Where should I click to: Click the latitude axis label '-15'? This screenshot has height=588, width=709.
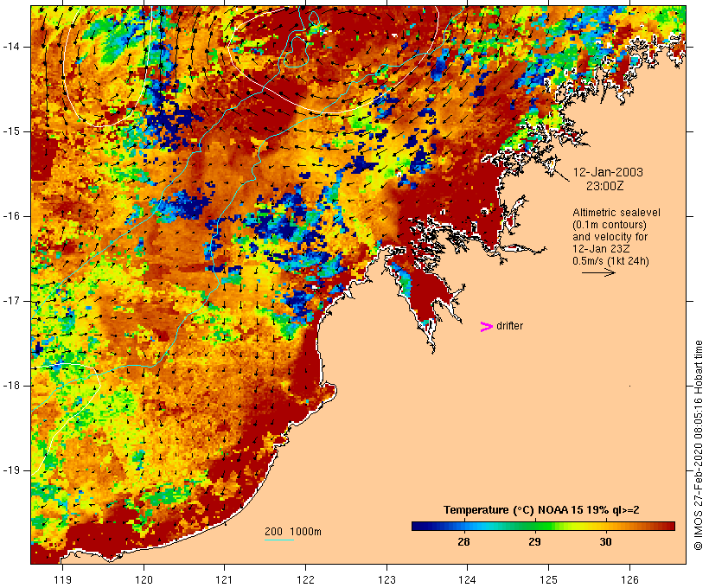click(x=11, y=131)
